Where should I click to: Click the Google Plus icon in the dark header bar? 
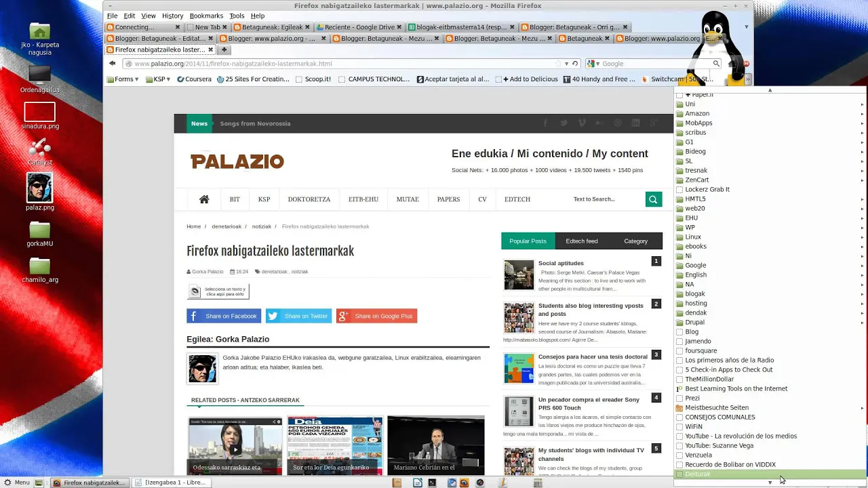(653, 123)
